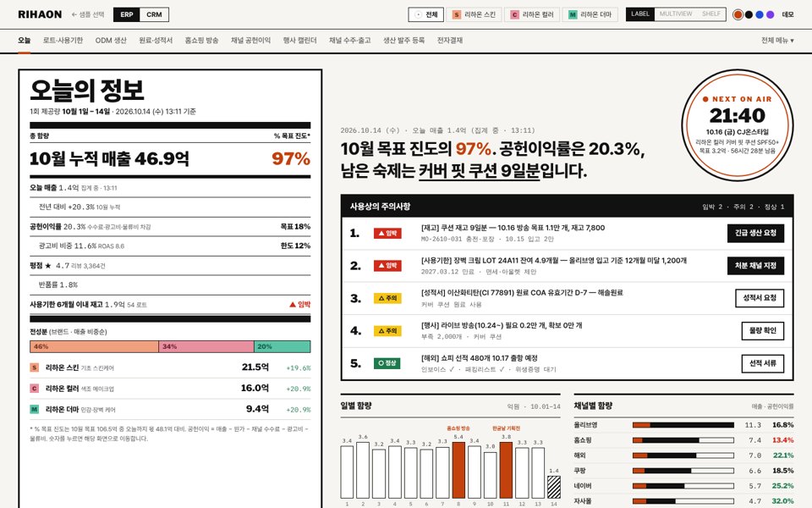Click the M icon beside 리하온 더마 9.4억
Viewport: 812px width, 508px height.
tap(34, 409)
